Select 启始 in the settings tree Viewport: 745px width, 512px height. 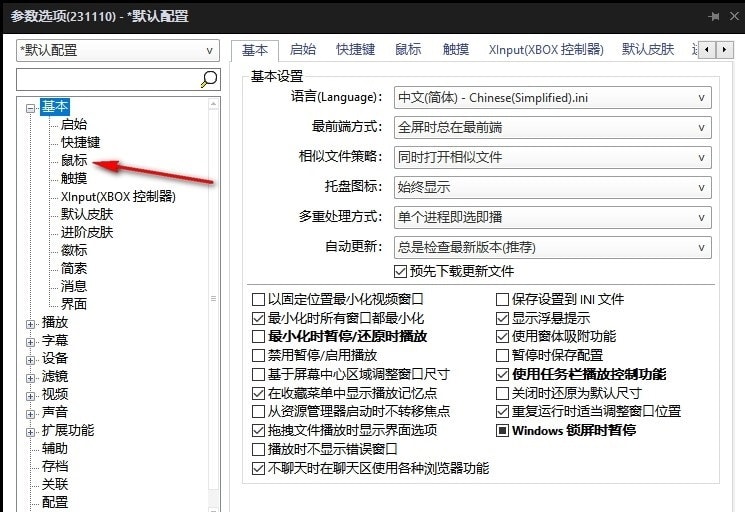tap(74, 124)
